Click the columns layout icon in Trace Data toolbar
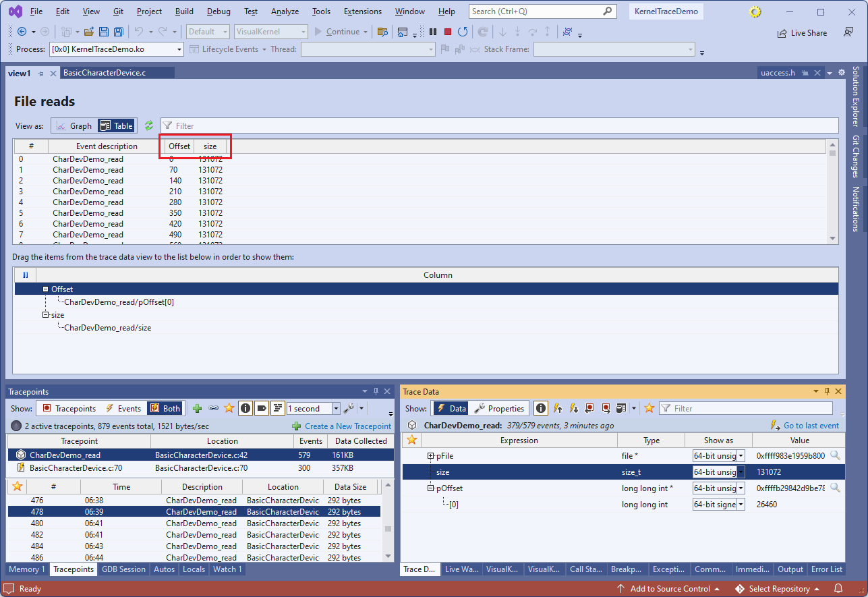This screenshot has width=868, height=597. point(621,408)
